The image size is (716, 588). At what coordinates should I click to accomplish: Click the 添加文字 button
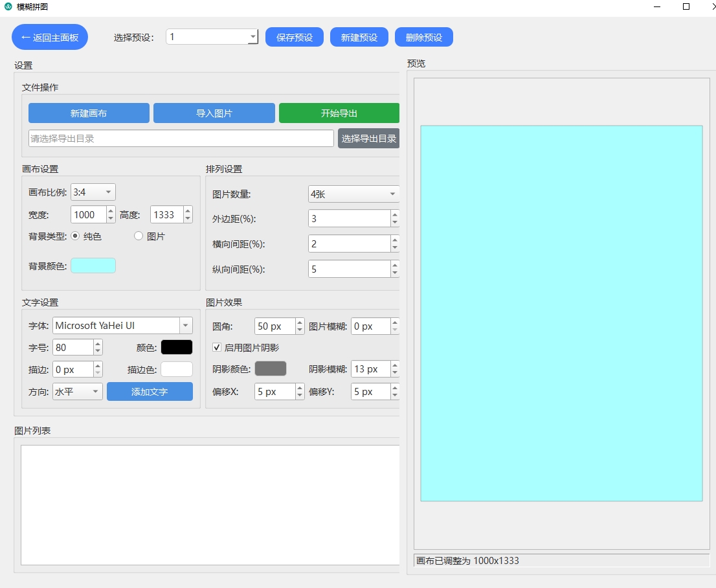tap(150, 392)
